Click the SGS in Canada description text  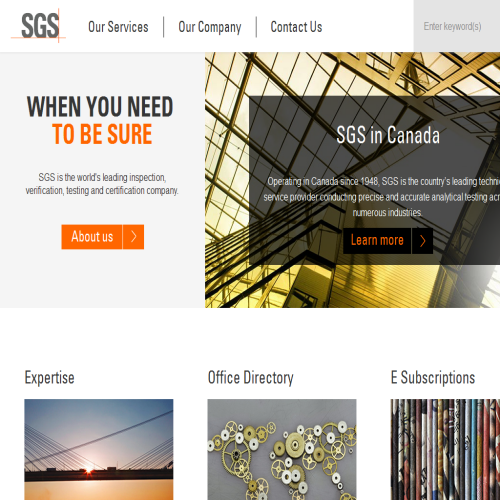[383, 197]
